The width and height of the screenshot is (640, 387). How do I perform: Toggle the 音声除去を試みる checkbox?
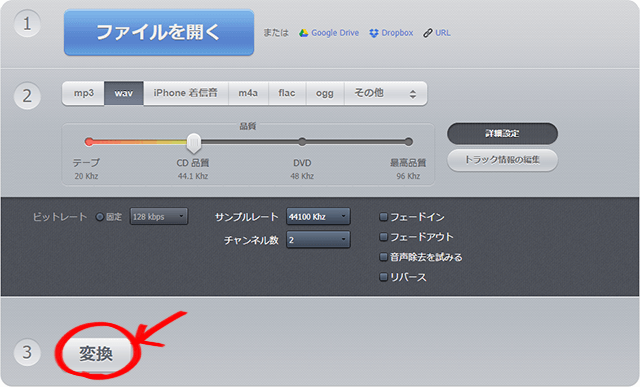(x=383, y=257)
